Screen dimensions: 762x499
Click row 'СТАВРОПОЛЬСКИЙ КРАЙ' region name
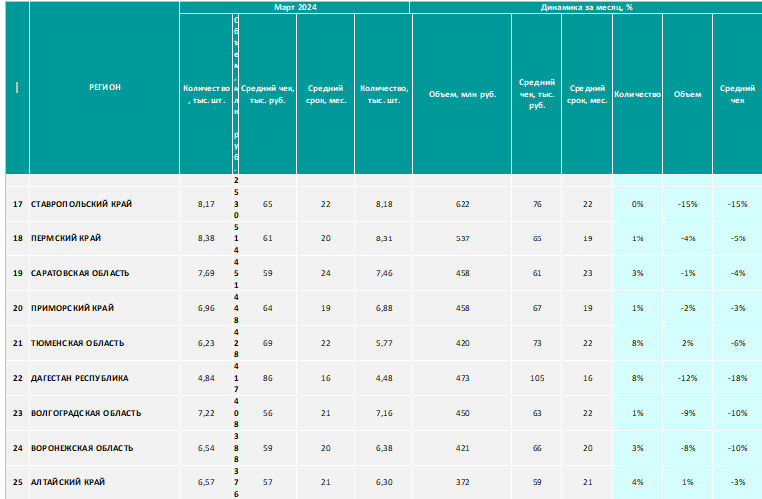tap(81, 204)
